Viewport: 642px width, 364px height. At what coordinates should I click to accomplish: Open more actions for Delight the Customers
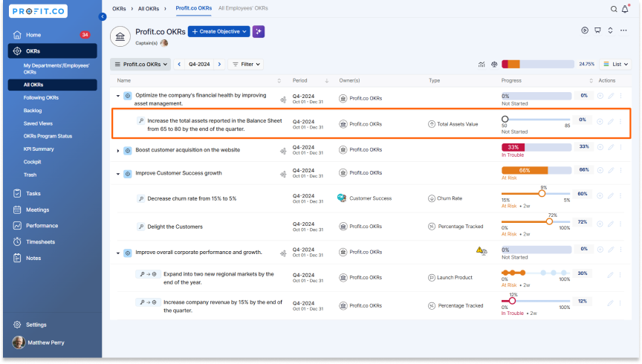click(x=620, y=224)
